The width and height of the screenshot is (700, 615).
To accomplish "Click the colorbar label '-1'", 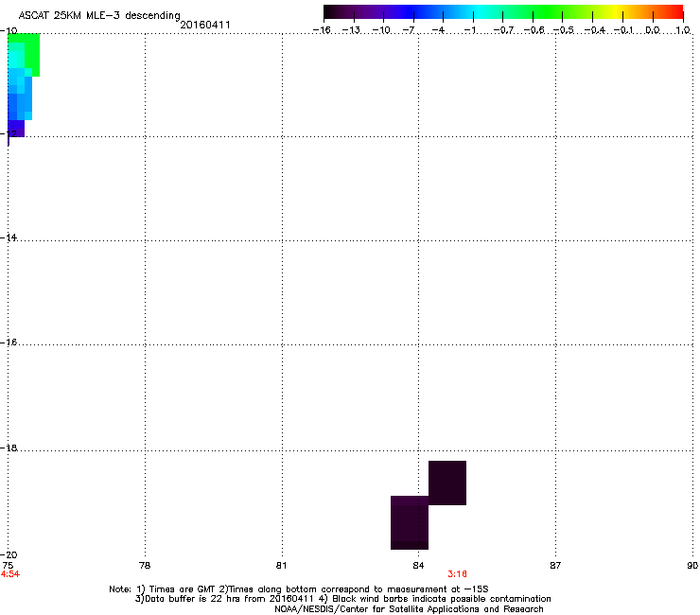I will tap(469, 30).
